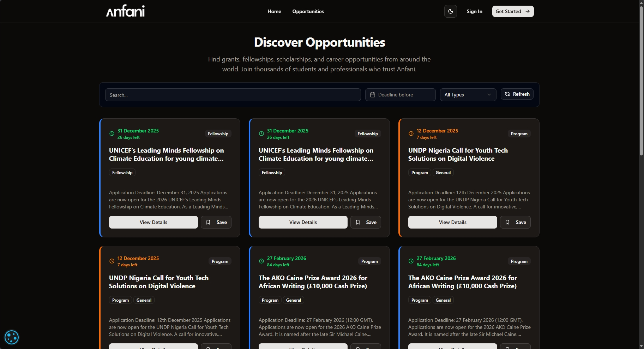This screenshot has height=349, width=644.
Task: Select Home in the navigation
Action: pyautogui.click(x=274, y=11)
